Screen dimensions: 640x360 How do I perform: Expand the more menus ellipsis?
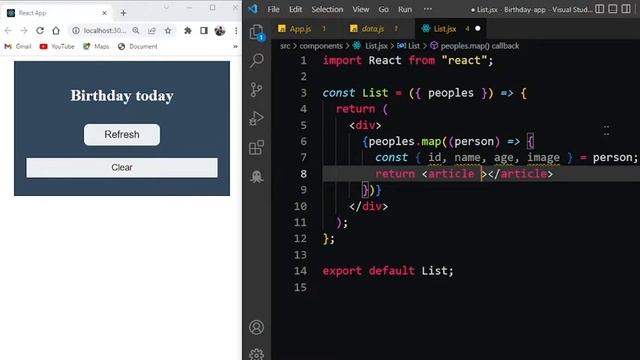(x=427, y=9)
